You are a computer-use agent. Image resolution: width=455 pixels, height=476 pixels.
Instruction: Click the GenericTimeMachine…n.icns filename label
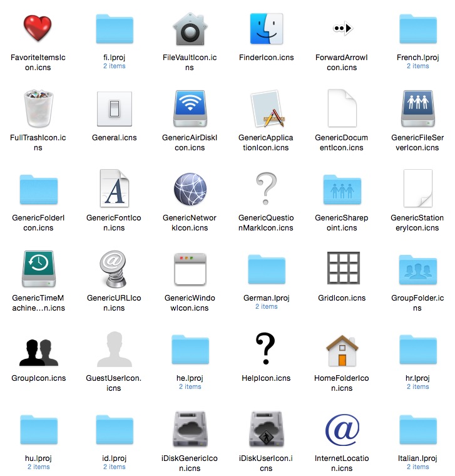[x=39, y=303]
